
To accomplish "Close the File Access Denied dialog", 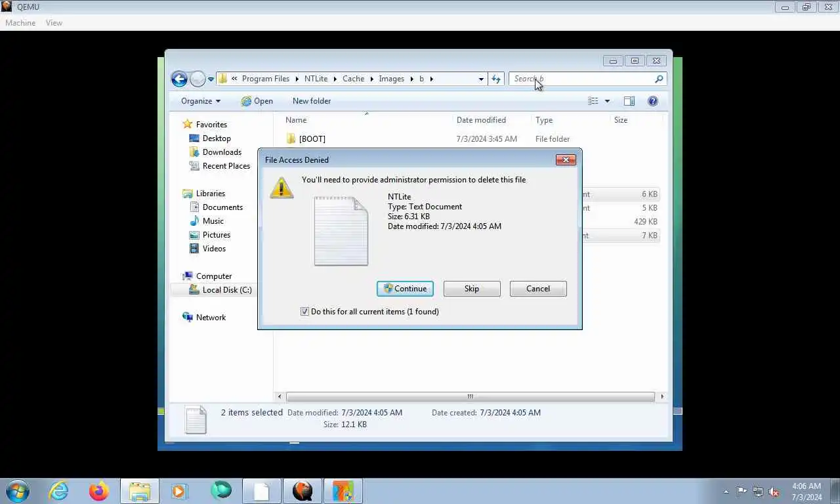I will click(566, 159).
